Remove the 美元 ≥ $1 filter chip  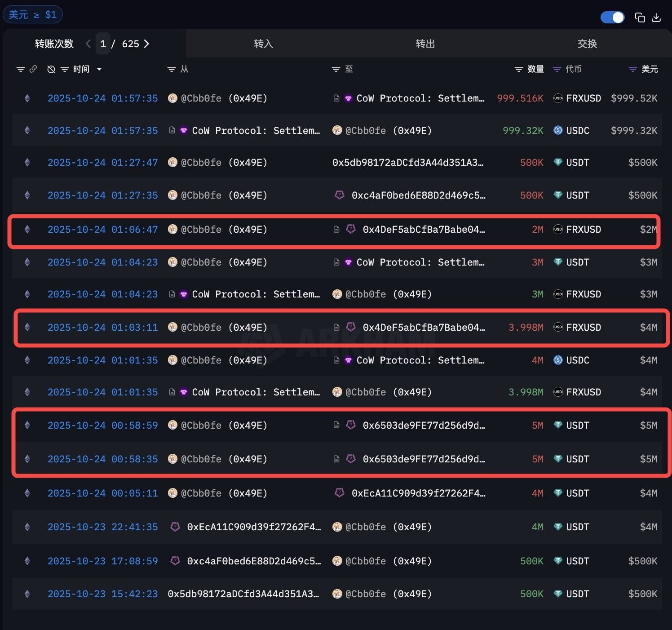pyautogui.click(x=32, y=15)
